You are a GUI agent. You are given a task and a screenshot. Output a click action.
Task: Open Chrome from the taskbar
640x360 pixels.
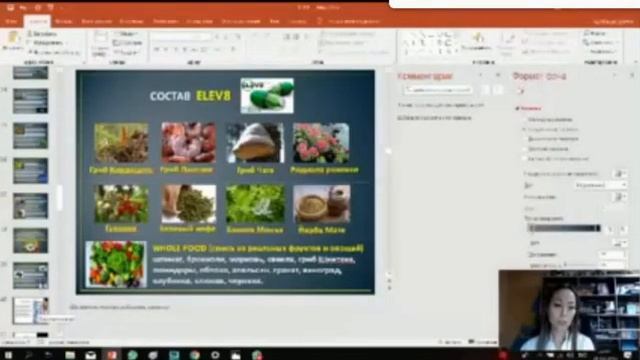(195, 355)
